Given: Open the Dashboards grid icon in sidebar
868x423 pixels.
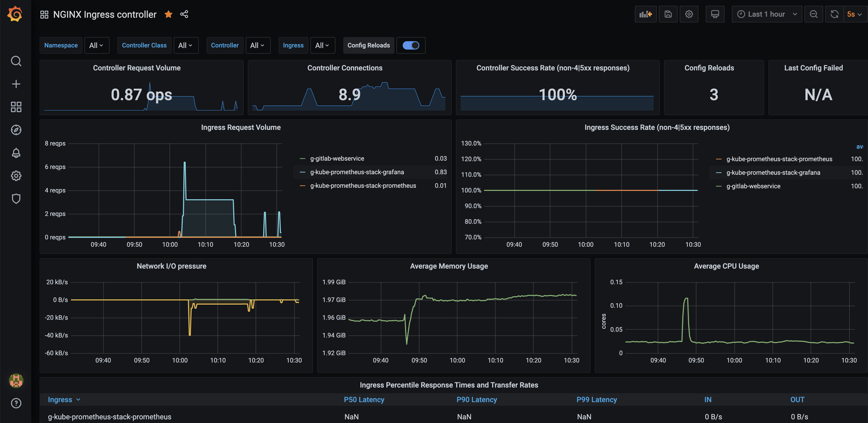Looking at the screenshot, I should (x=16, y=107).
